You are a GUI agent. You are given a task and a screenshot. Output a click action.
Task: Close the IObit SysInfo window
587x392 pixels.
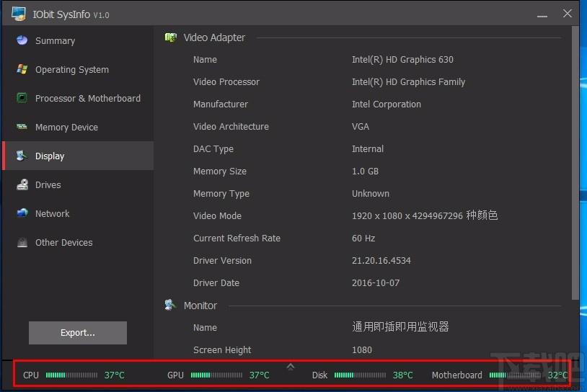[567, 14]
